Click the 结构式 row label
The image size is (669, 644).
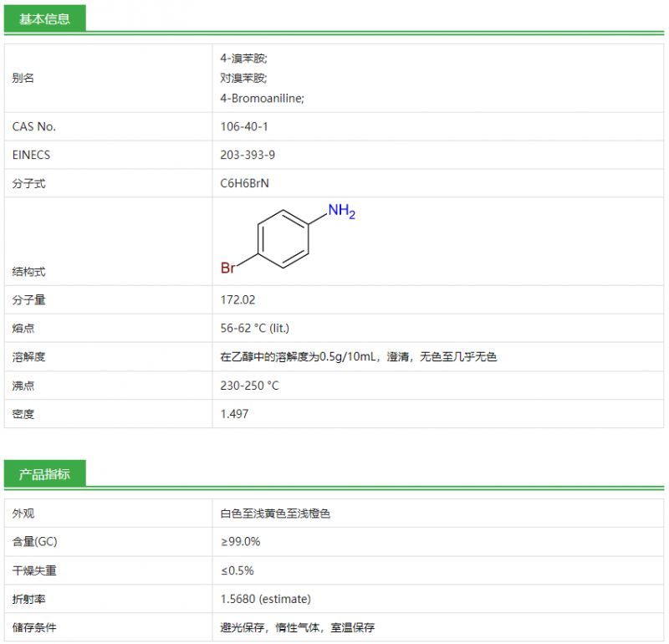coord(28,272)
